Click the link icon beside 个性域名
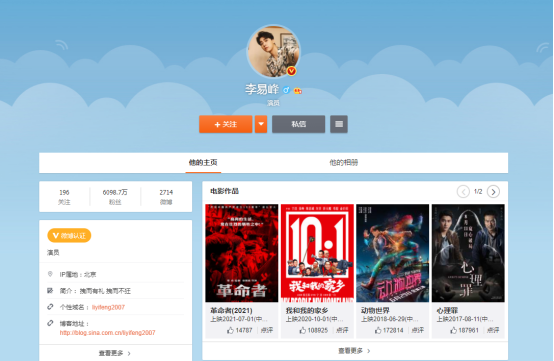 (x=50, y=307)
